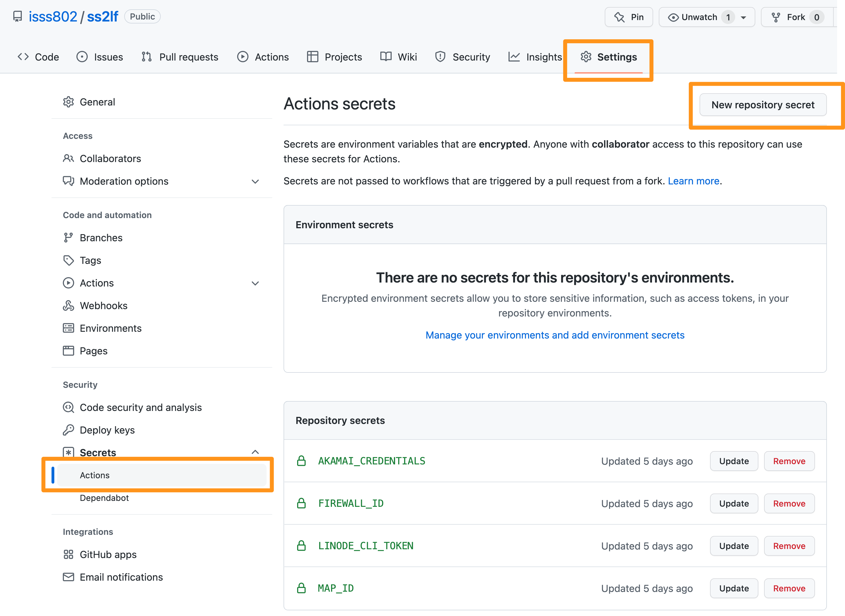
Task: Click the fork icon showing 0 forks
Action: click(x=776, y=17)
